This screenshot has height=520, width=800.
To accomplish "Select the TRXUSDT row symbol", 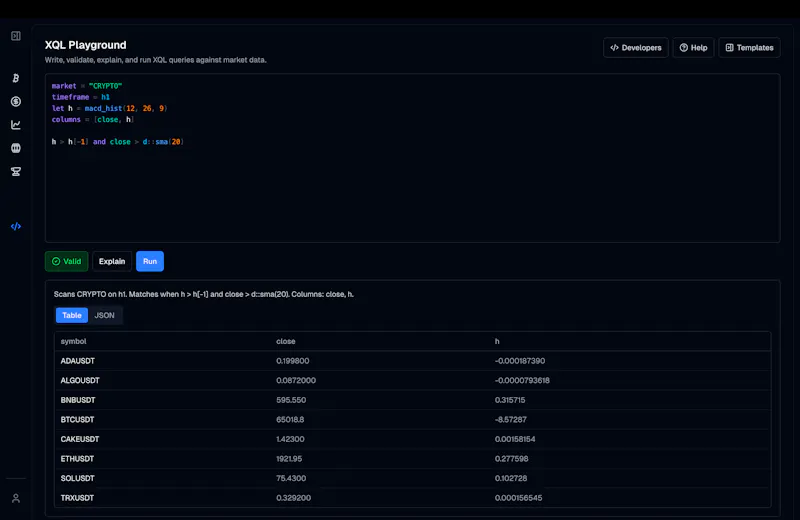I will pyautogui.click(x=77, y=498).
